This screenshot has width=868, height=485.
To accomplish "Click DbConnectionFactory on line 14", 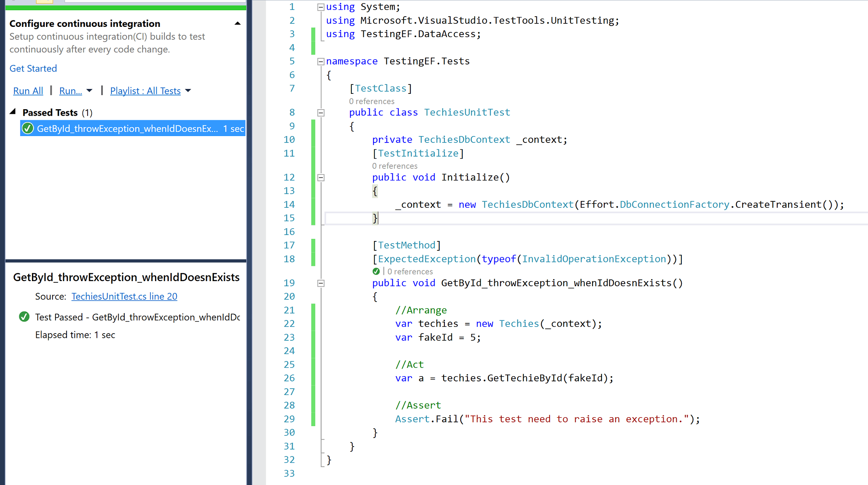I will coord(675,204).
